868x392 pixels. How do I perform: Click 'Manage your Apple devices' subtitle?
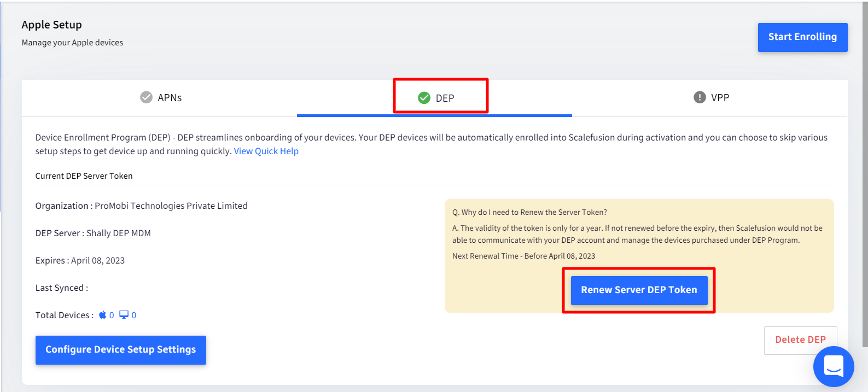pos(72,43)
